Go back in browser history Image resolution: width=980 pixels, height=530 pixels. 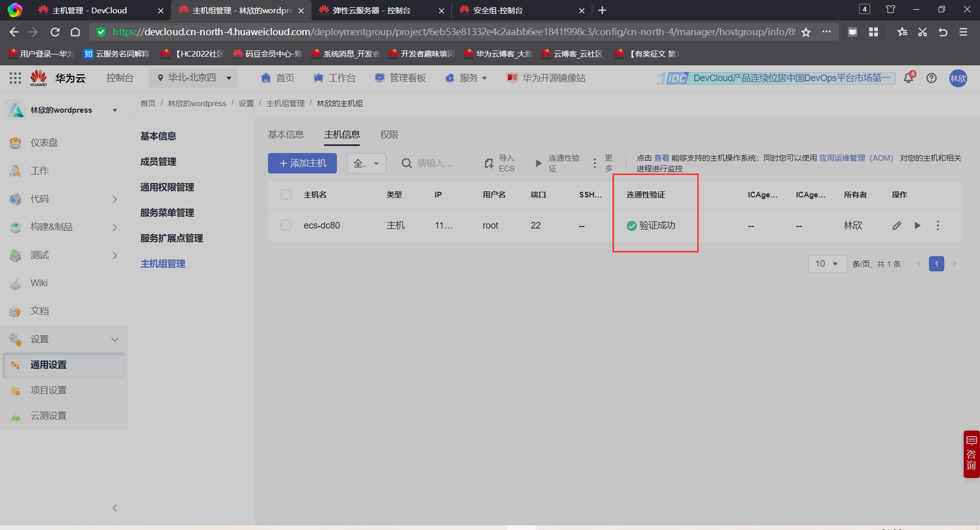[14, 32]
